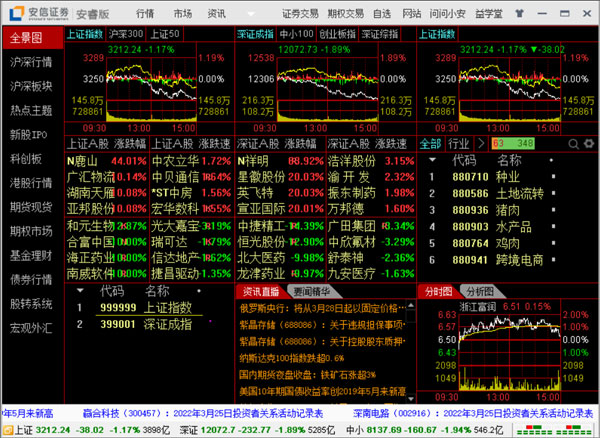Click the search magnifier icon
Screen dimensions: 600x438
(x=573, y=144)
